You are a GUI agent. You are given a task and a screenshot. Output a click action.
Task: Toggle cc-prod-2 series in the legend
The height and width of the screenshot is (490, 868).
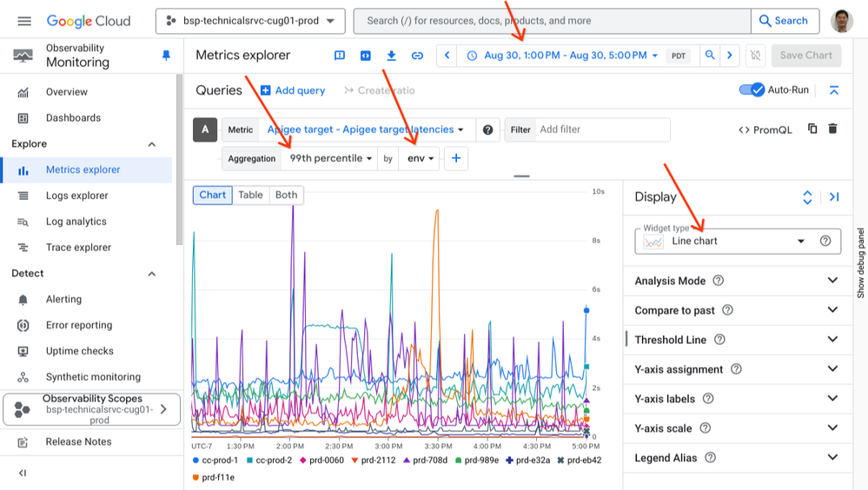pos(269,460)
